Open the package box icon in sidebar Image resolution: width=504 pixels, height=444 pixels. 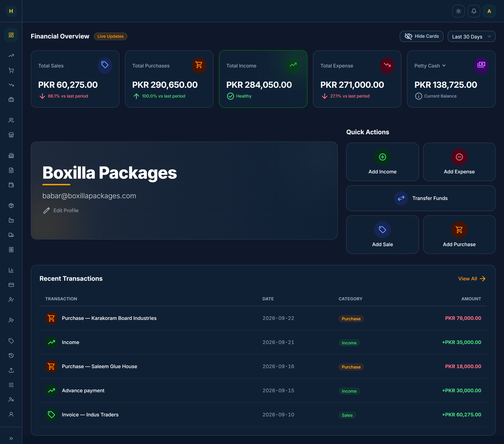click(x=11, y=206)
